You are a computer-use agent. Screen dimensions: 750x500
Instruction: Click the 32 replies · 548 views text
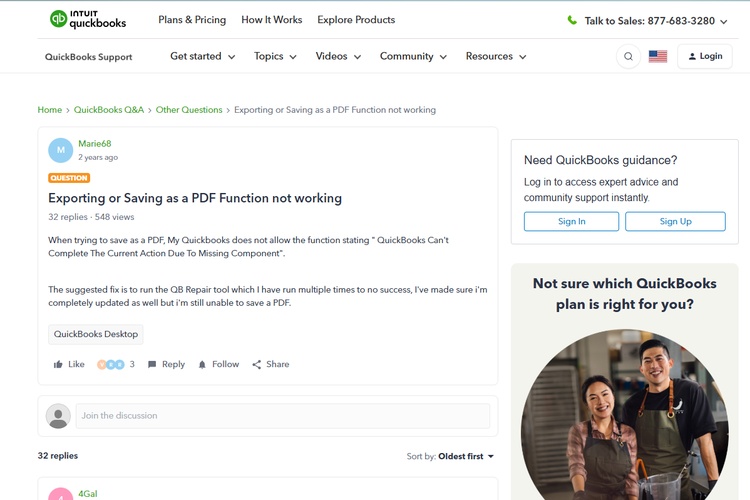click(91, 217)
